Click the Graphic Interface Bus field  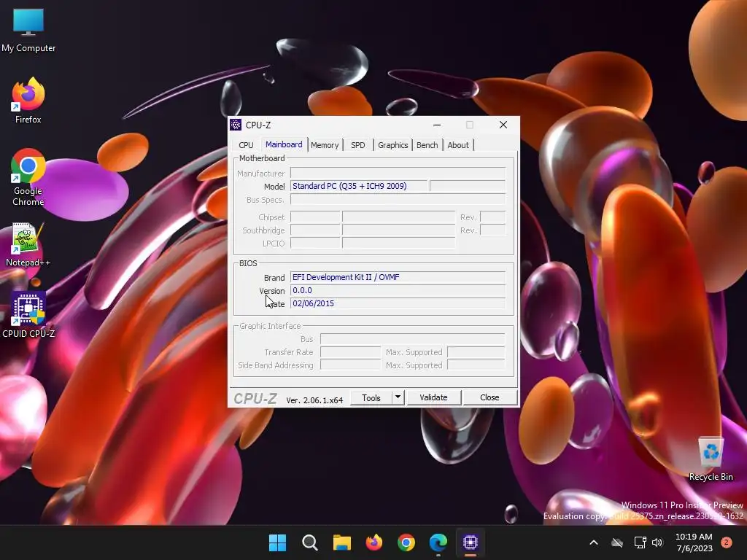coord(413,339)
